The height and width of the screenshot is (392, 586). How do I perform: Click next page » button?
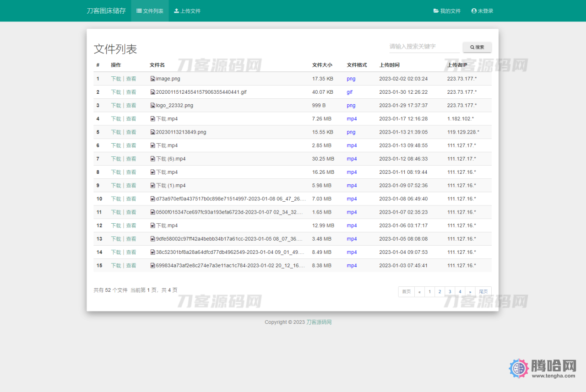click(x=470, y=292)
